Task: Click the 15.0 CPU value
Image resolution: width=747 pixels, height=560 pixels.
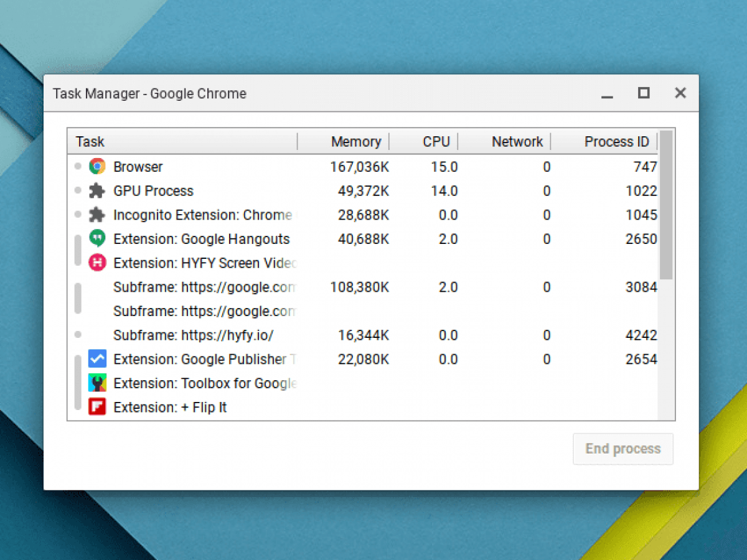Action: 444,167
